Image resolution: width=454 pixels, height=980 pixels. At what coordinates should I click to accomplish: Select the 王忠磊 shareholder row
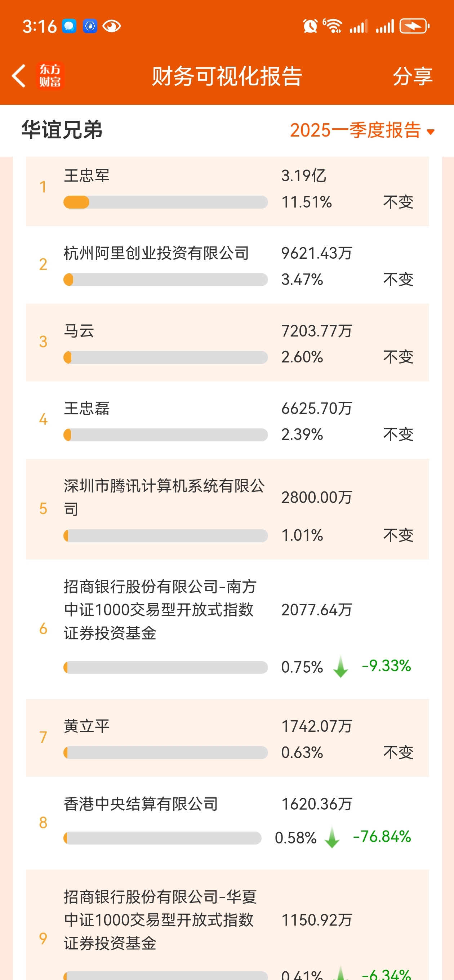227,420
